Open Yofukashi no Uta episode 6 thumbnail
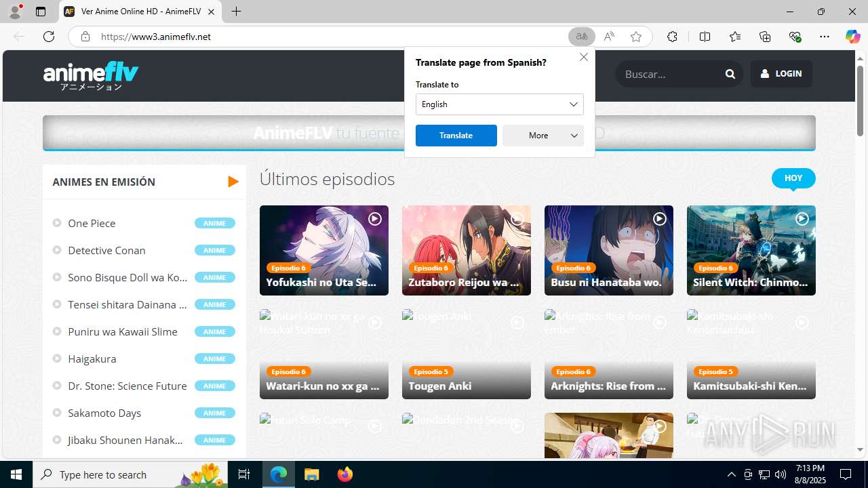This screenshot has height=488, width=868. click(324, 250)
